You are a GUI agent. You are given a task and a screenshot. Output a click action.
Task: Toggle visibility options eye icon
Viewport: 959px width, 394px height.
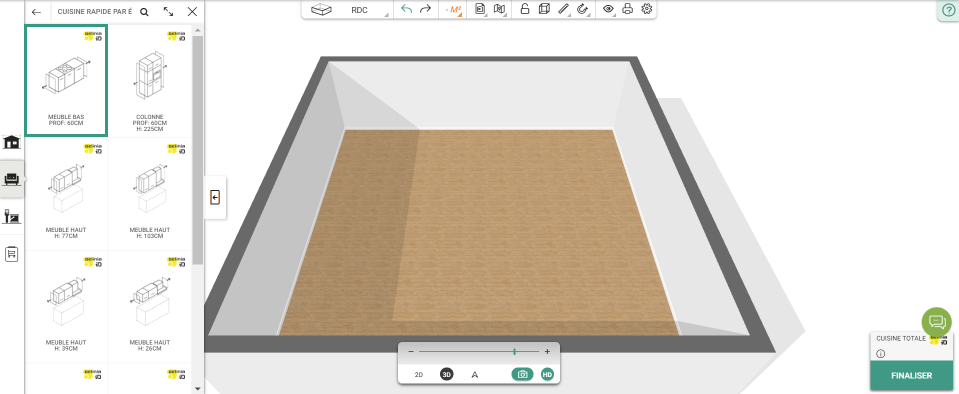click(x=608, y=9)
